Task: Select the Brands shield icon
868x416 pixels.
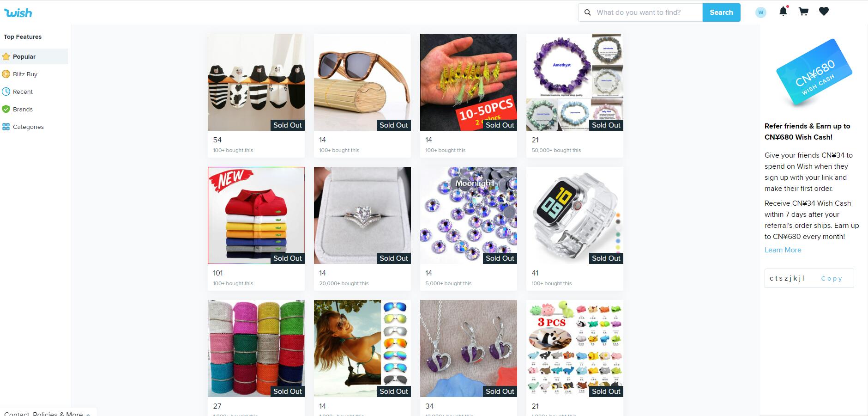Action: 6,109
